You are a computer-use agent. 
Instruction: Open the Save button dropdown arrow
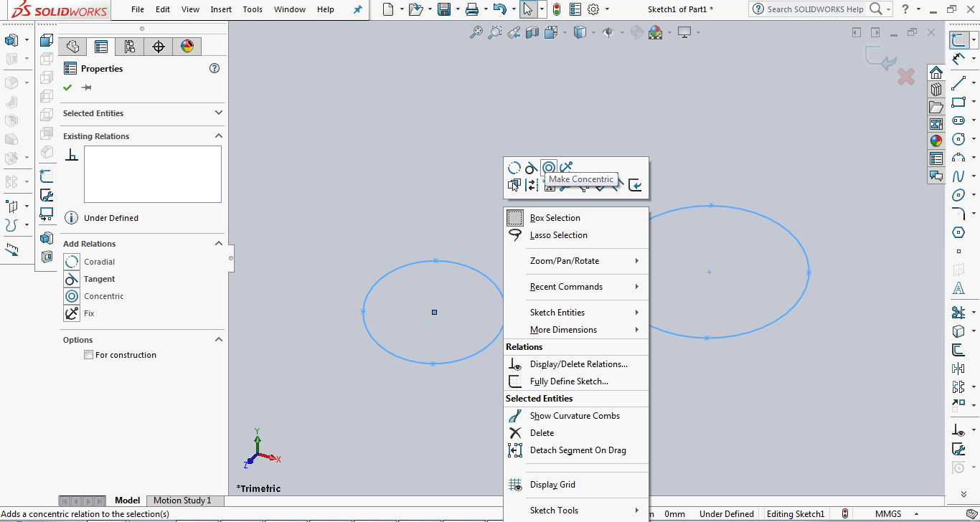tap(457, 9)
